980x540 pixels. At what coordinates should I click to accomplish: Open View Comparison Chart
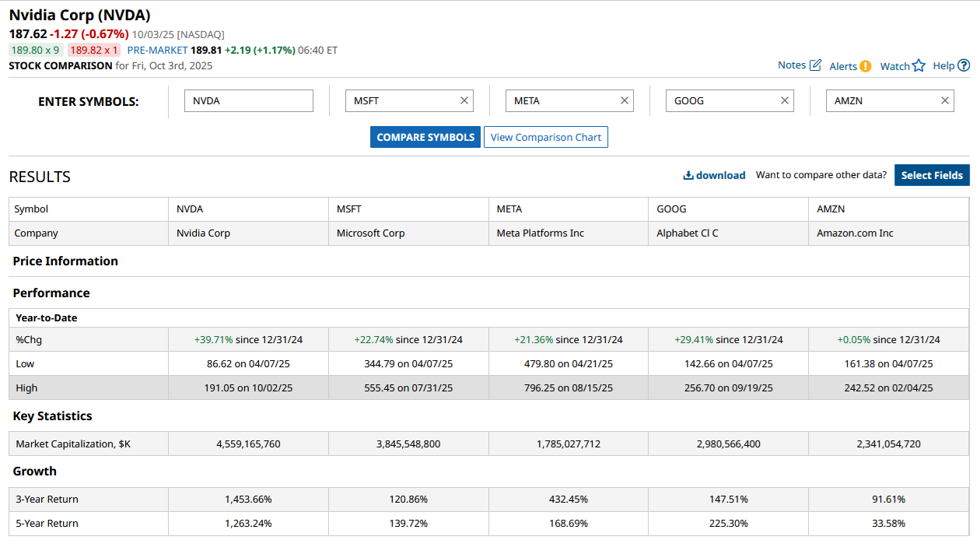coord(545,137)
